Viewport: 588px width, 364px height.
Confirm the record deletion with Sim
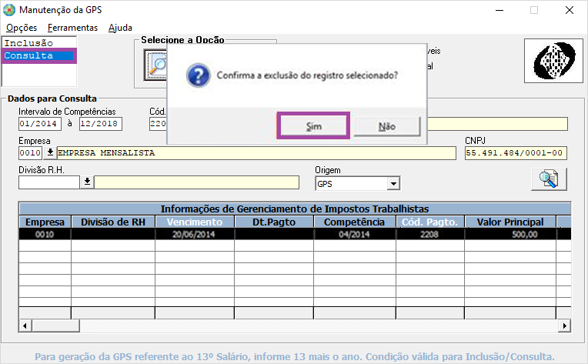[313, 126]
